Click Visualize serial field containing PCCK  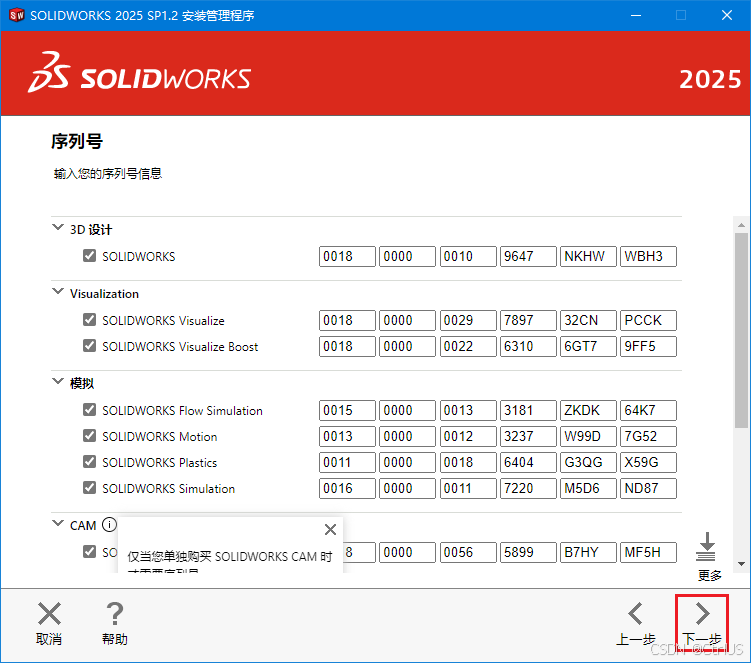coord(649,320)
